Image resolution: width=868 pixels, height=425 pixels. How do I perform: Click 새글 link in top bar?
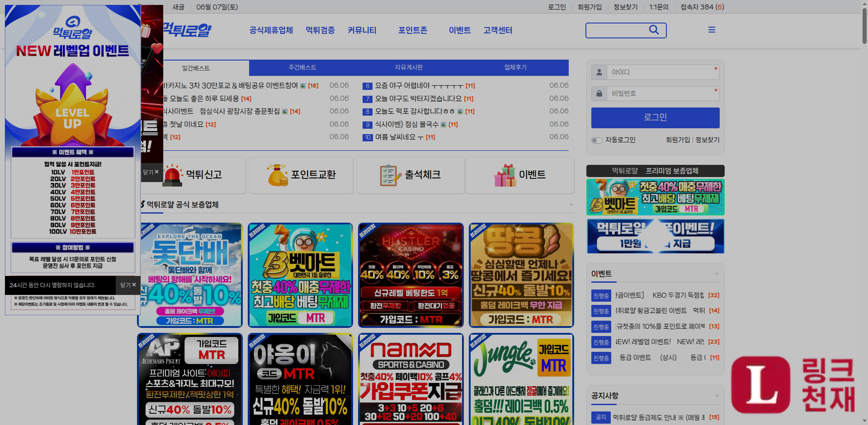click(x=178, y=7)
